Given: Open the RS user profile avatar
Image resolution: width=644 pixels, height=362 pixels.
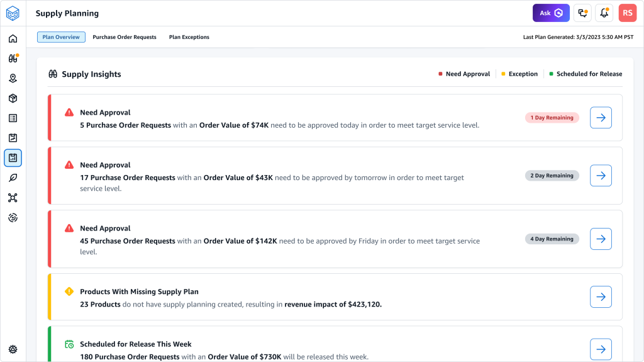Looking at the screenshot, I should (x=628, y=13).
